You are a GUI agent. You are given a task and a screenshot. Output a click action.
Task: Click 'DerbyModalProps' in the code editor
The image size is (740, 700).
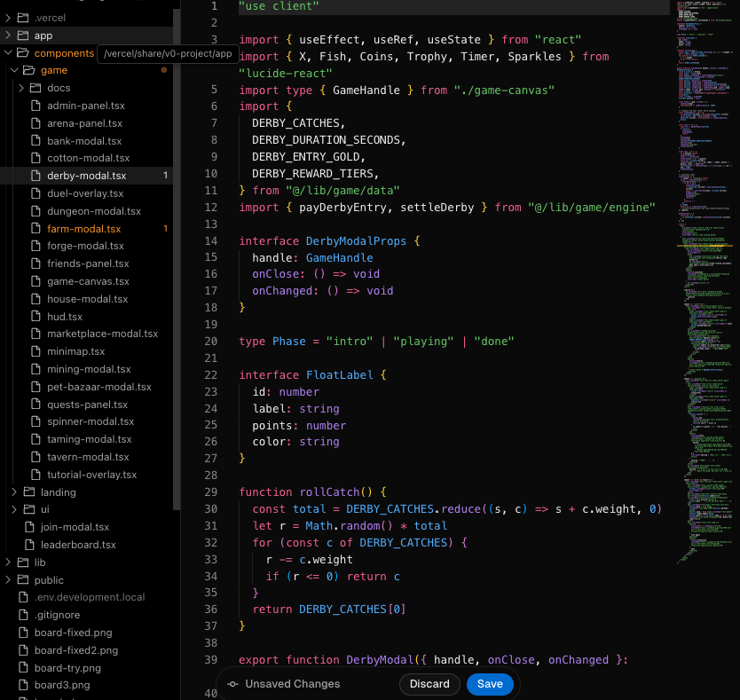click(356, 241)
